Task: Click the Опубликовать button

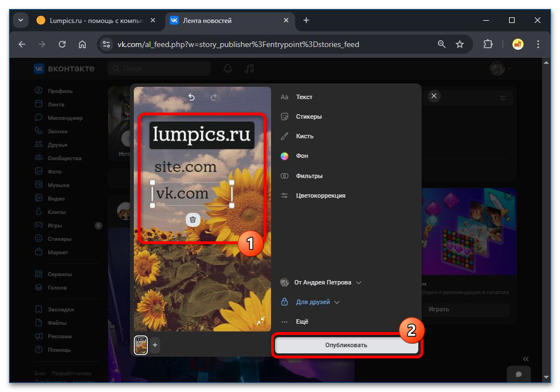Action: point(347,345)
